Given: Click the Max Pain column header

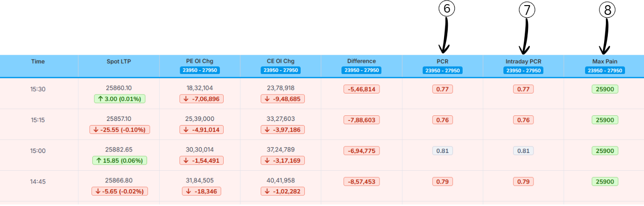Looking at the screenshot, I should [x=605, y=61].
